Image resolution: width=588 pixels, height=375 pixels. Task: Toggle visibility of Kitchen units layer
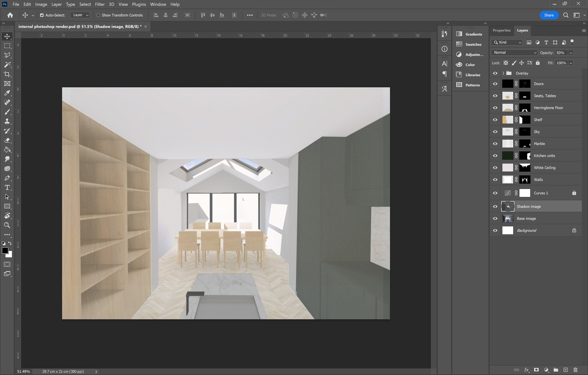(x=495, y=156)
